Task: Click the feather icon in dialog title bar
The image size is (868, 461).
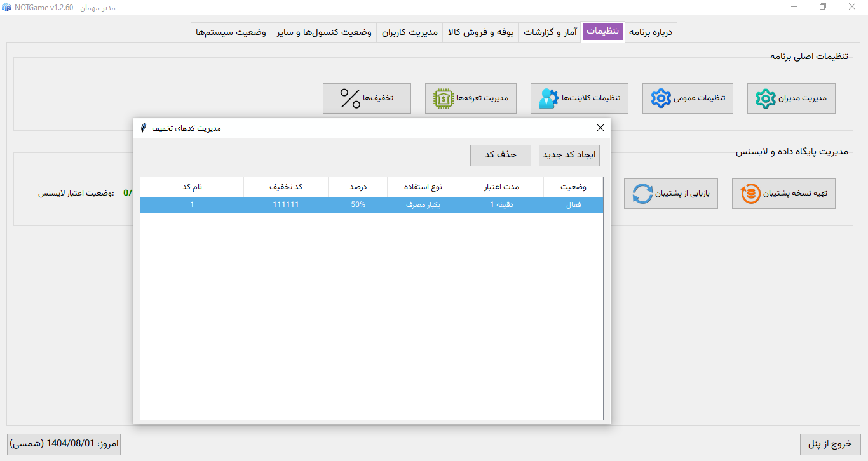Action: pos(144,128)
